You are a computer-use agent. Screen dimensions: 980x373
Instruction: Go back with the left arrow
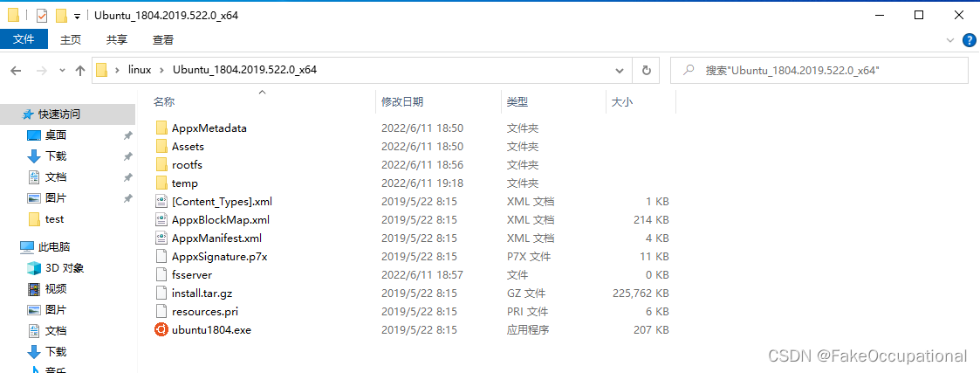point(17,71)
